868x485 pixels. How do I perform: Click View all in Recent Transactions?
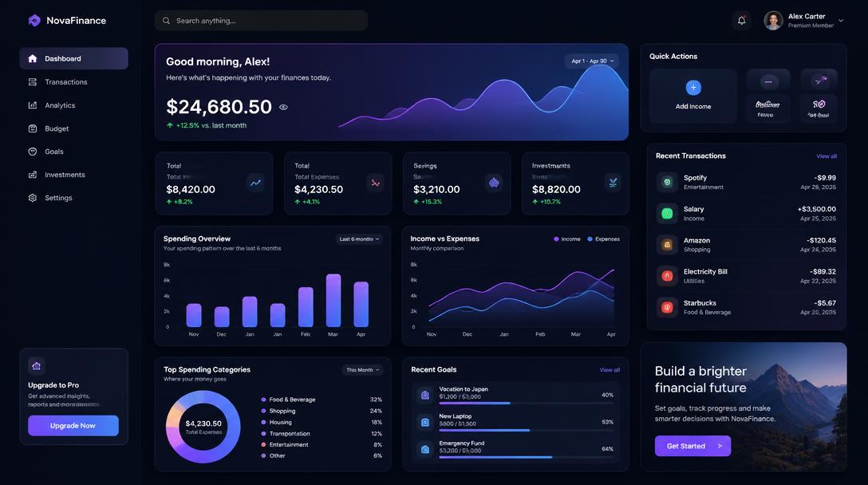(827, 156)
